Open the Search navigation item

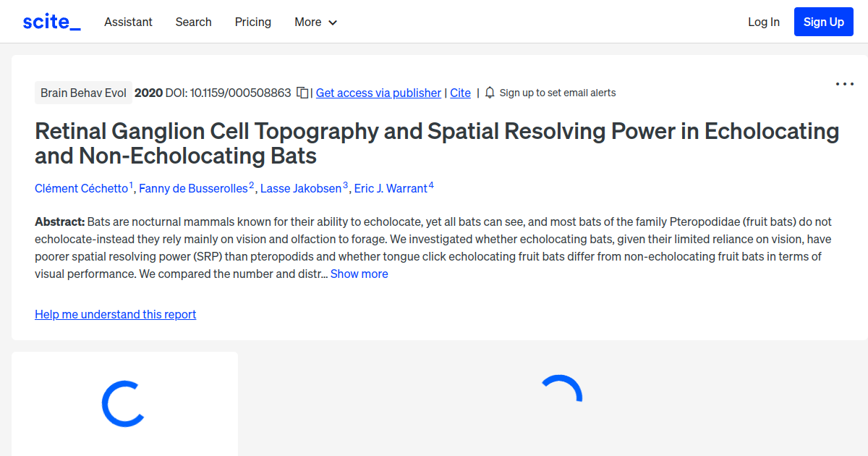[x=193, y=22]
